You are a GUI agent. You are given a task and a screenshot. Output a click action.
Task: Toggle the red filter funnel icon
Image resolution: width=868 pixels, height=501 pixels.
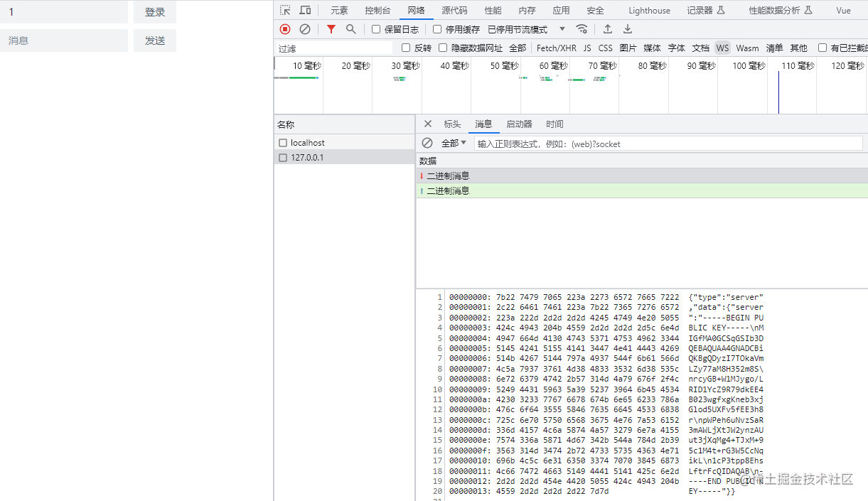click(x=331, y=29)
